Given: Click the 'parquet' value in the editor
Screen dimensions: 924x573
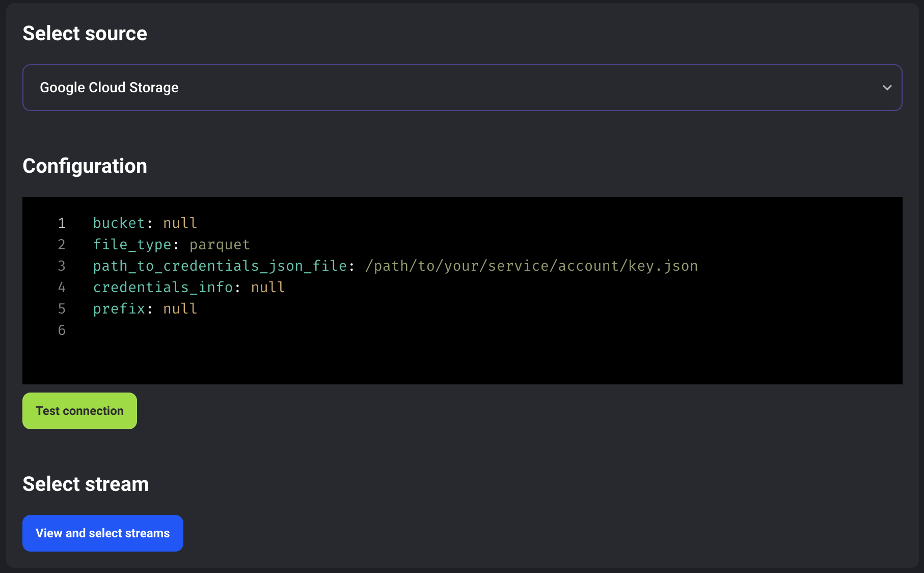Looking at the screenshot, I should coord(220,245).
